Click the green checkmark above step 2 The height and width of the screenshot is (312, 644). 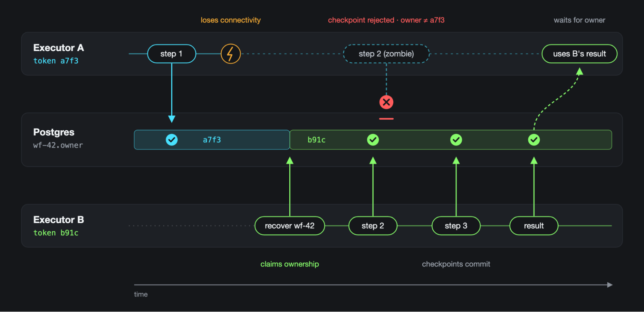tap(373, 140)
